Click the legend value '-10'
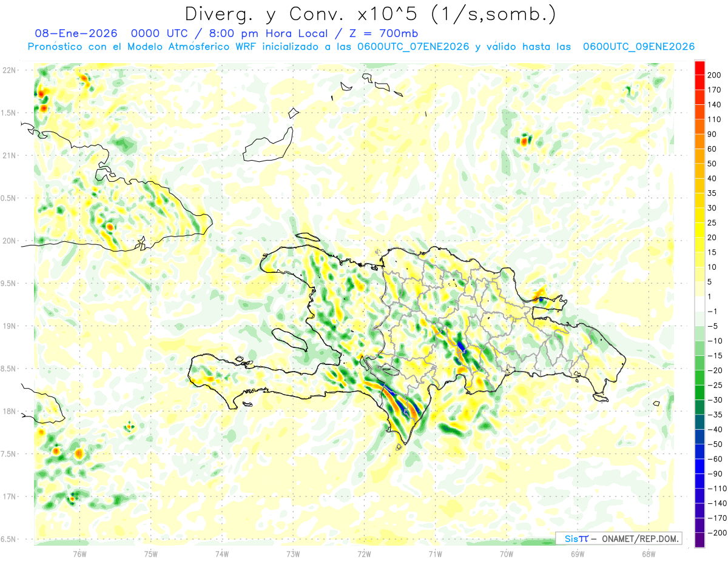This screenshot has width=728, height=562. [x=715, y=341]
